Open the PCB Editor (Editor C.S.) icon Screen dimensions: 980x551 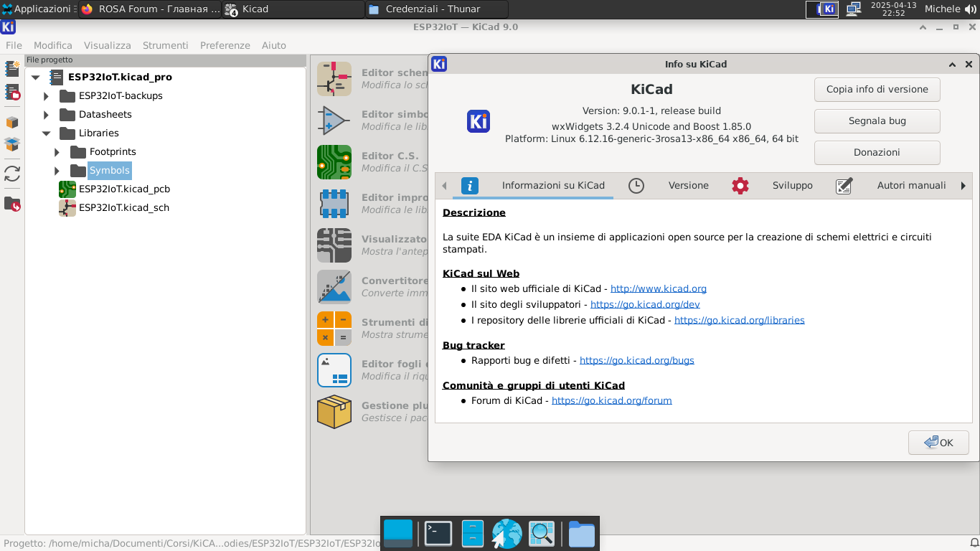tap(334, 162)
